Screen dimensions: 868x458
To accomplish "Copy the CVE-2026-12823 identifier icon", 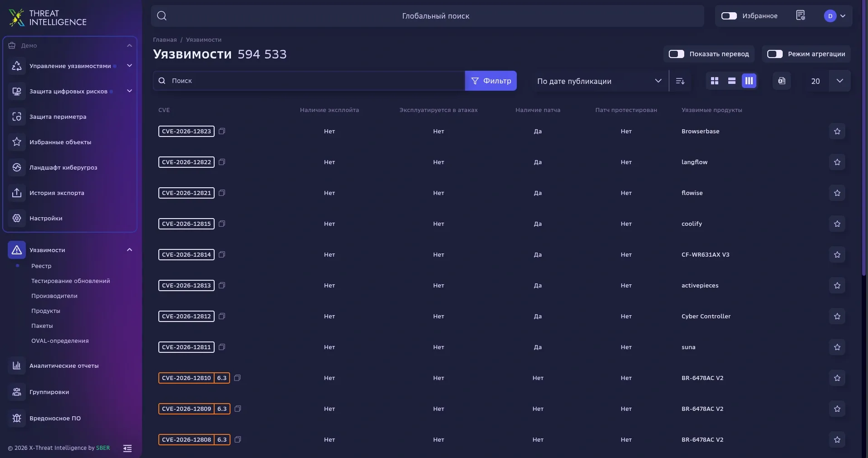I will (222, 131).
